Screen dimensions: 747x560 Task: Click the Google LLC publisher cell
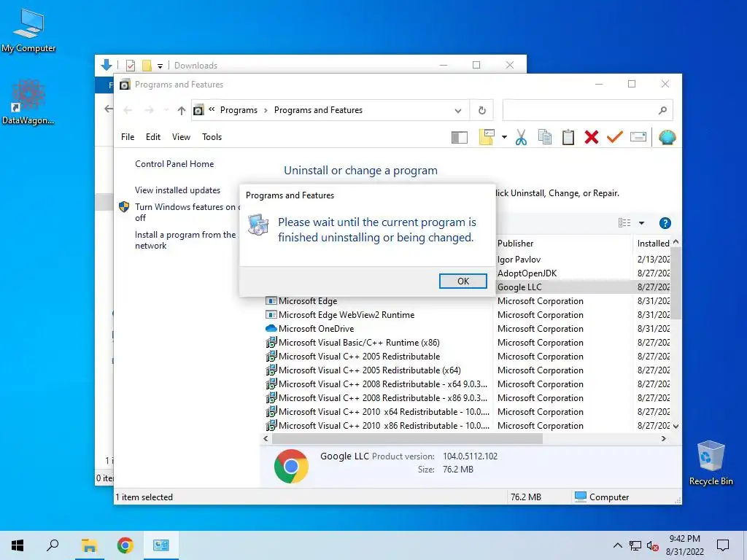[519, 287]
